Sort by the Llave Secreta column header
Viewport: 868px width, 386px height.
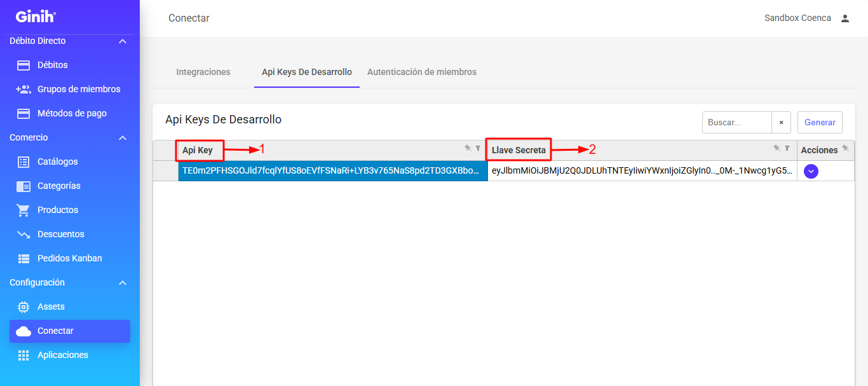pyautogui.click(x=519, y=150)
